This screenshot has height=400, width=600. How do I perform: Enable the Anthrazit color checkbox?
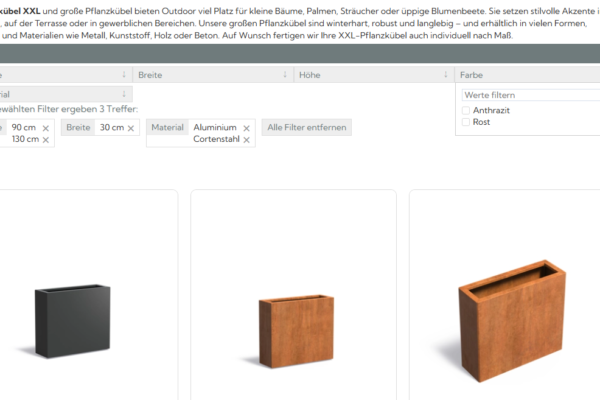pyautogui.click(x=466, y=110)
